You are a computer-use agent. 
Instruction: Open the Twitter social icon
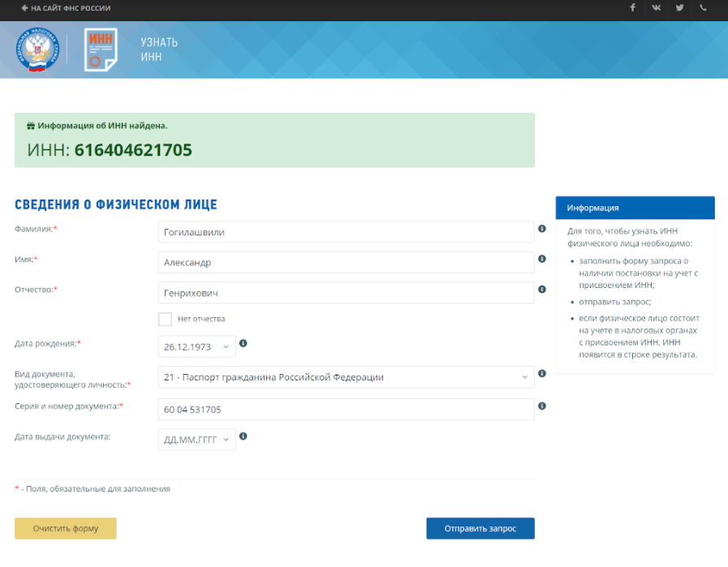coord(679,8)
